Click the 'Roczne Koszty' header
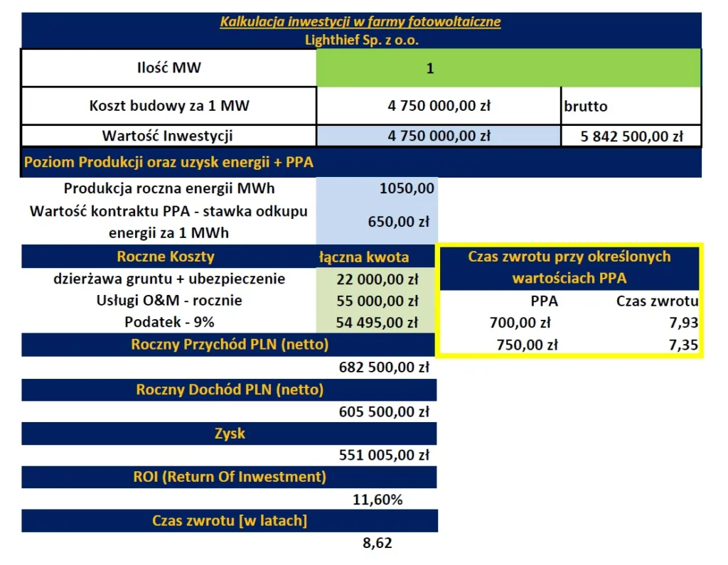Image resolution: width=728 pixels, height=565 pixels. (166, 257)
